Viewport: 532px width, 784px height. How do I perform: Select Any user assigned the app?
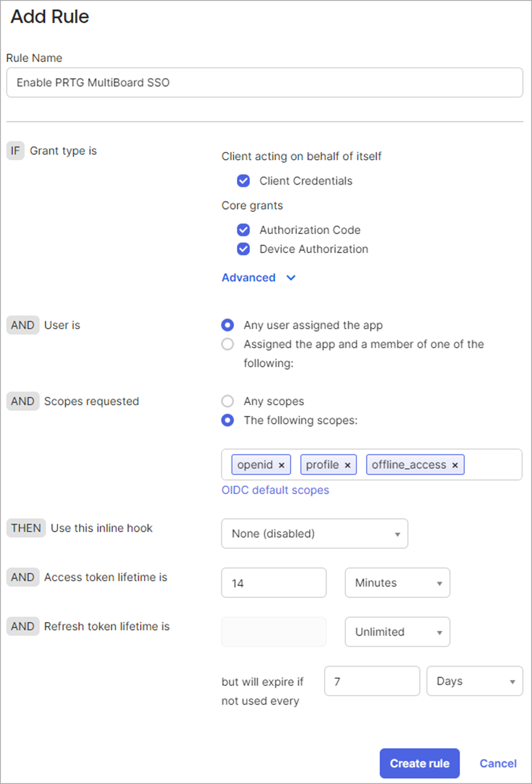(228, 325)
